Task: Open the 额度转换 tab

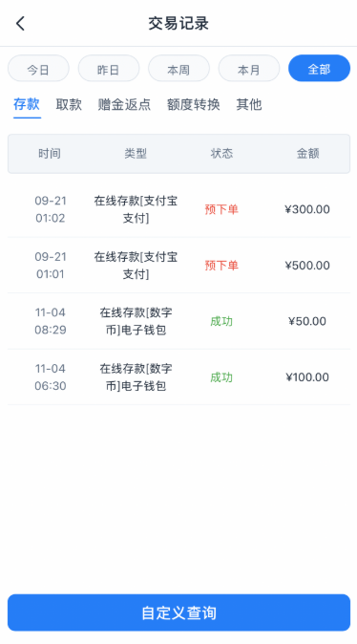Action: coord(193,105)
